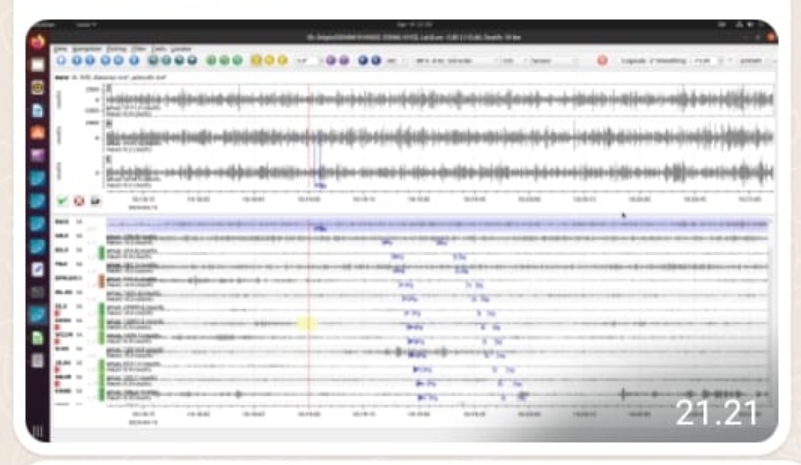Click the yellow highlighted marker on the trace
Image resolution: width=801 pixels, height=465 pixels.
coord(307,323)
